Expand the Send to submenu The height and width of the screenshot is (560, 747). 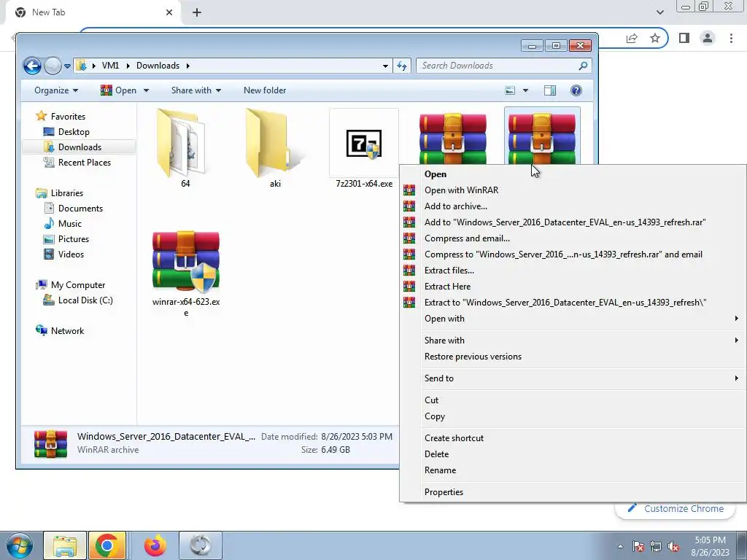click(x=573, y=378)
